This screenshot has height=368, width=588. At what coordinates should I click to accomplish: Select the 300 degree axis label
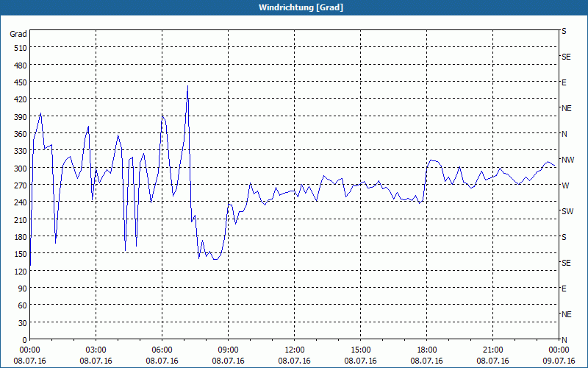[x=21, y=169]
